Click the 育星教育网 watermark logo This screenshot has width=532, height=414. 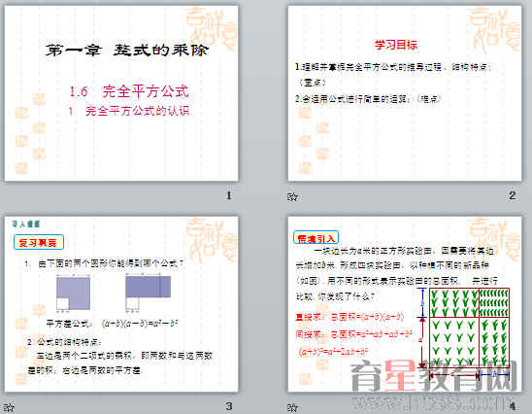(x=433, y=377)
